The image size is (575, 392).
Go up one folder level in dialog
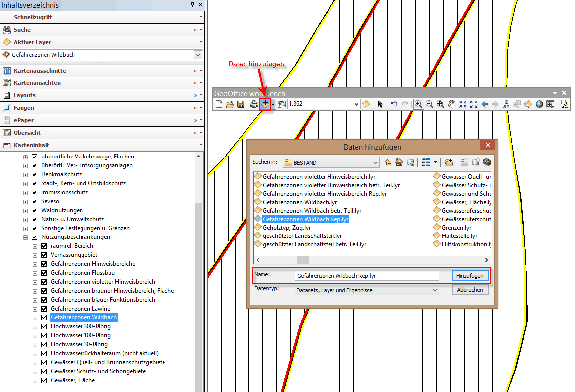pyautogui.click(x=388, y=162)
